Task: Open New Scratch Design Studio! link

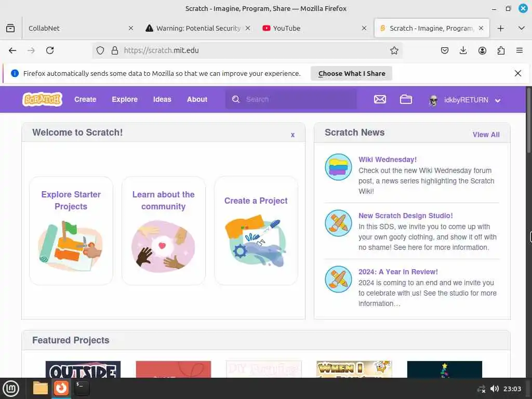Action: (405, 216)
